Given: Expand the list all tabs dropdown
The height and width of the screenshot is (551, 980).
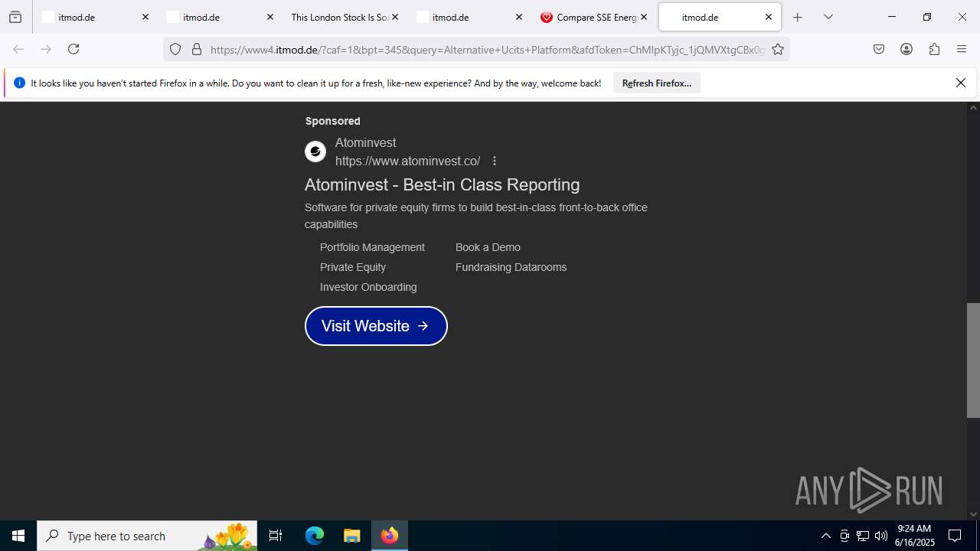Looking at the screenshot, I should point(828,17).
